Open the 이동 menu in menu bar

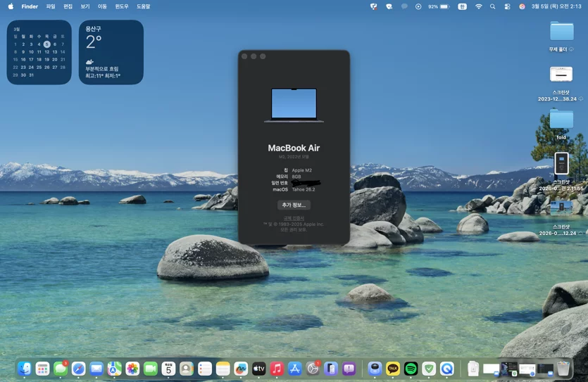click(102, 6)
